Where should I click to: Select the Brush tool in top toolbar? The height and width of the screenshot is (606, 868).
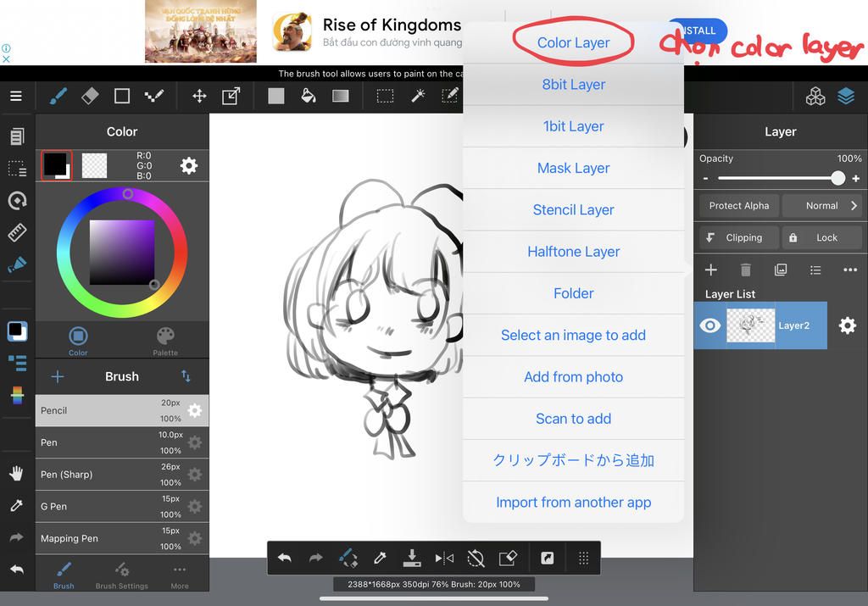coord(58,97)
